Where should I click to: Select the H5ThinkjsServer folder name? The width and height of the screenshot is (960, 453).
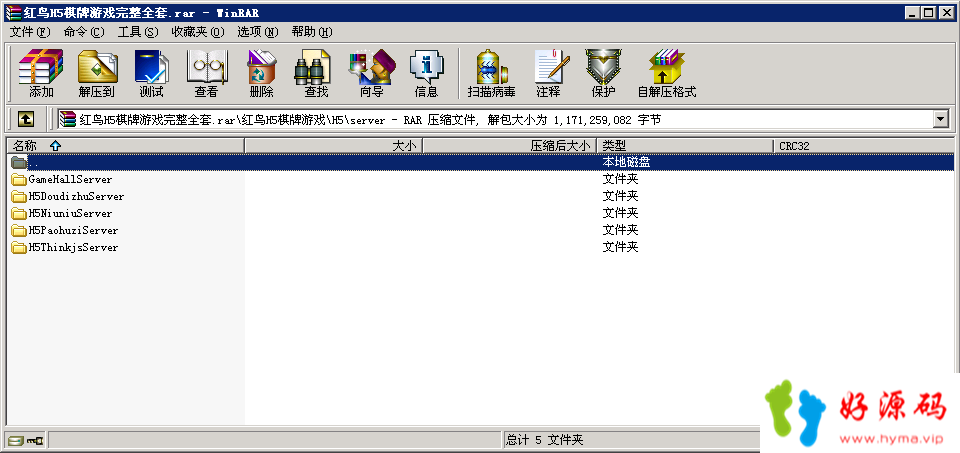[73, 248]
